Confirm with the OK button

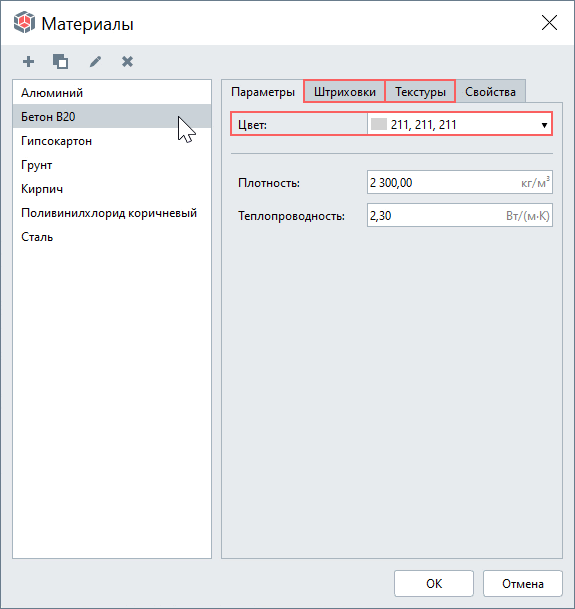[x=434, y=583]
